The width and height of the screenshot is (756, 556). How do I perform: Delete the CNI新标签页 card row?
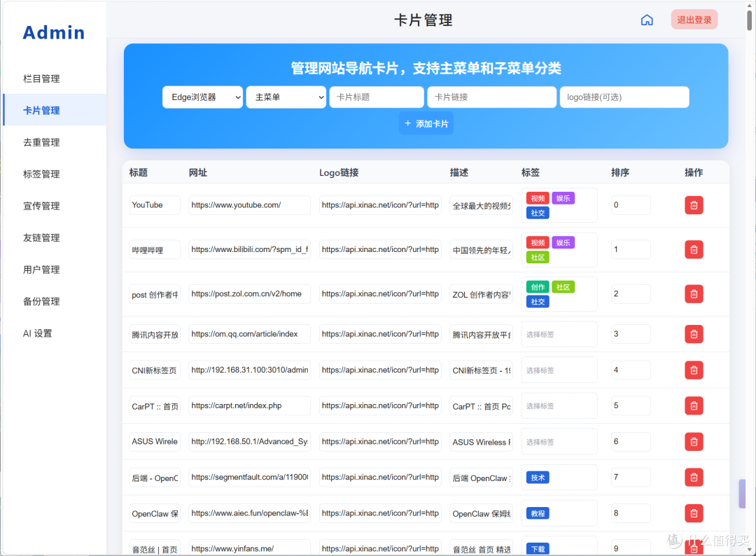(x=694, y=370)
